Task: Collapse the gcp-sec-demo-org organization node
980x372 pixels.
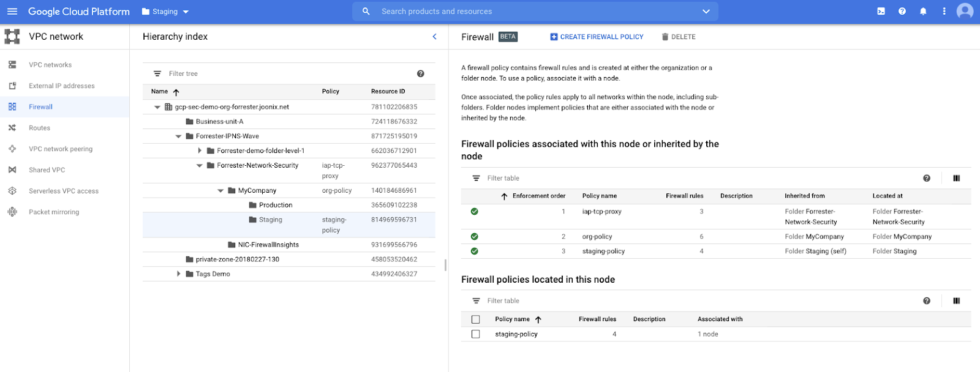Action: (157, 107)
